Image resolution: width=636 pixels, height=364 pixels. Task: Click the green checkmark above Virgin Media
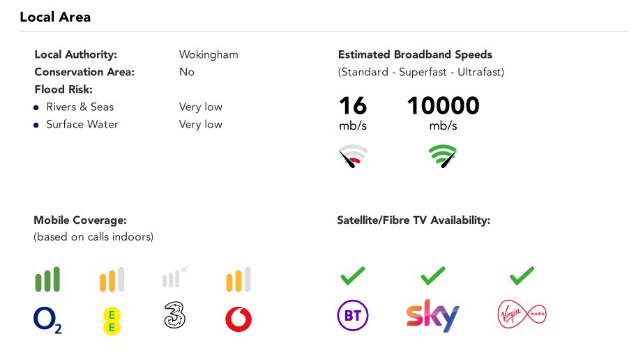pyautogui.click(x=522, y=276)
